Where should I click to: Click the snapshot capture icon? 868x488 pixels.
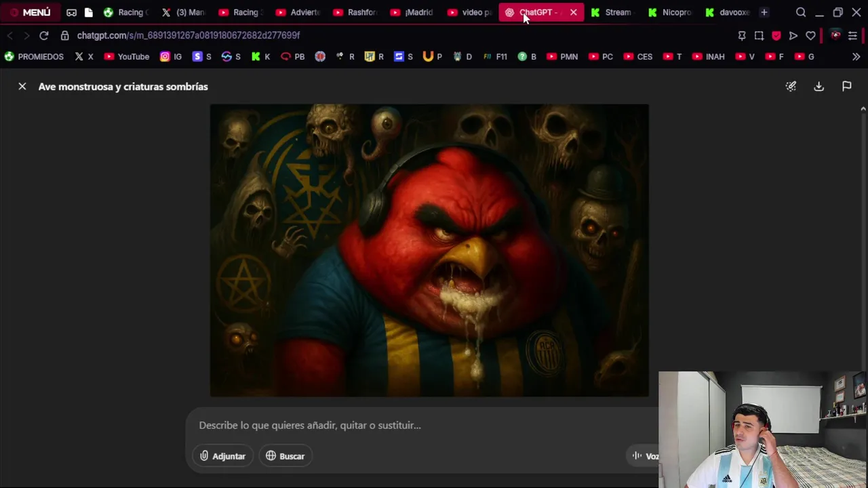[759, 35]
